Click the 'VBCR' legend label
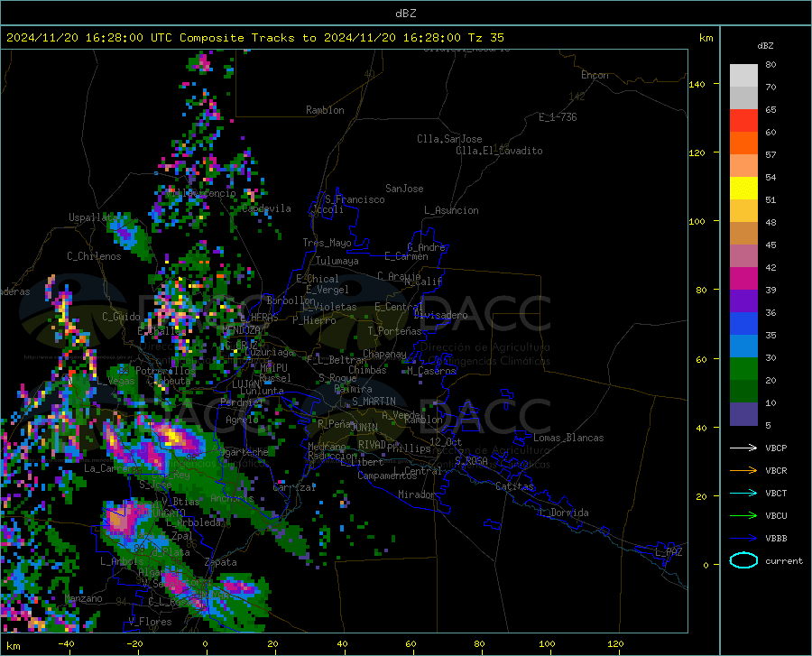Screen dimensions: 812x656 (x=776, y=471)
